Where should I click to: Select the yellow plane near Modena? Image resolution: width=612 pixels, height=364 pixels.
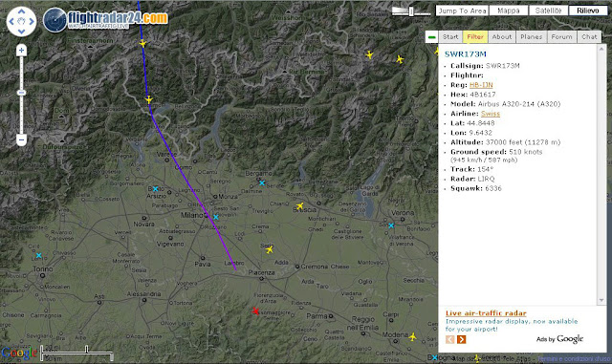point(412,336)
